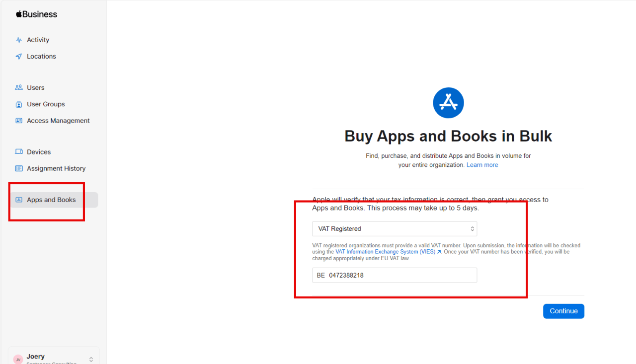Click the Apple Business logo
The height and width of the screenshot is (364, 636).
[36, 14]
